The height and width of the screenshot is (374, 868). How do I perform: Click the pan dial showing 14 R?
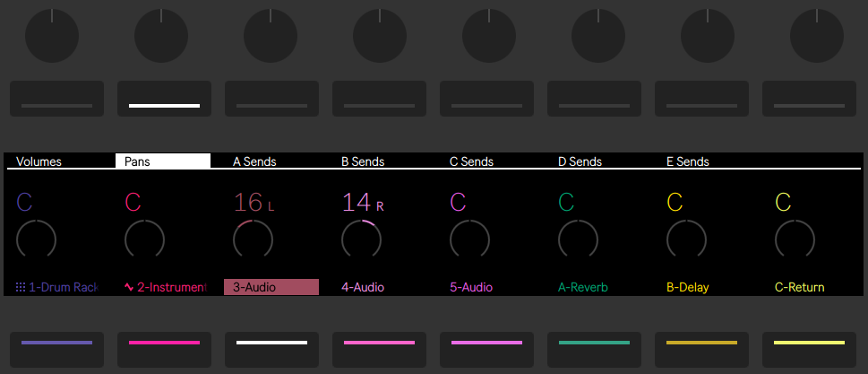pos(362,239)
